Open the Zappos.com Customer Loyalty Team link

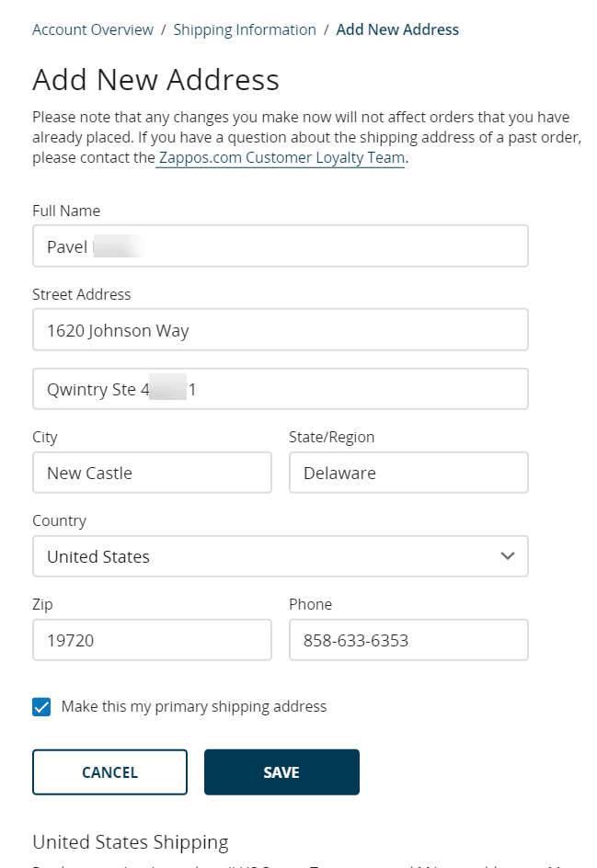point(279,157)
